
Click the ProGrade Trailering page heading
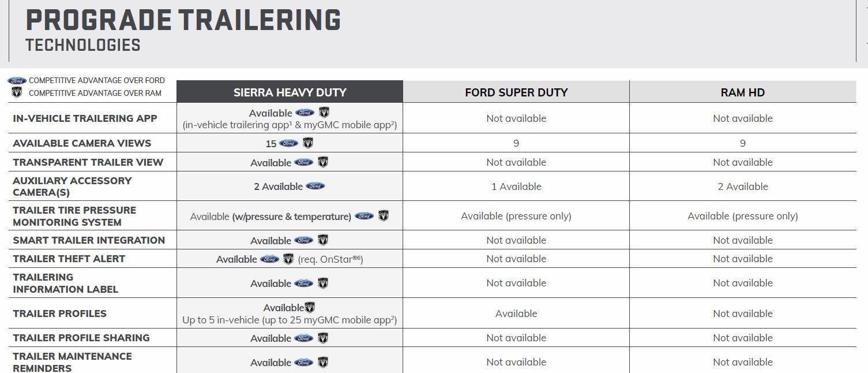[183, 21]
